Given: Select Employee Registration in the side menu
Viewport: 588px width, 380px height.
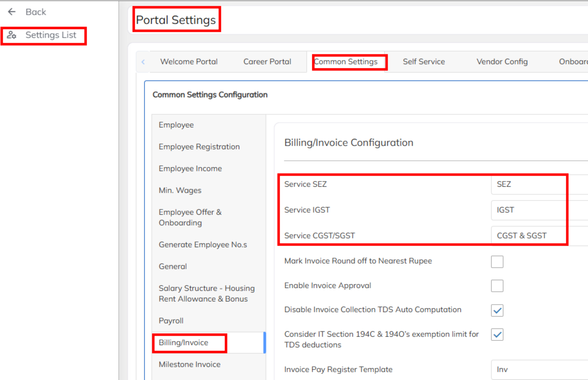Looking at the screenshot, I should point(199,147).
